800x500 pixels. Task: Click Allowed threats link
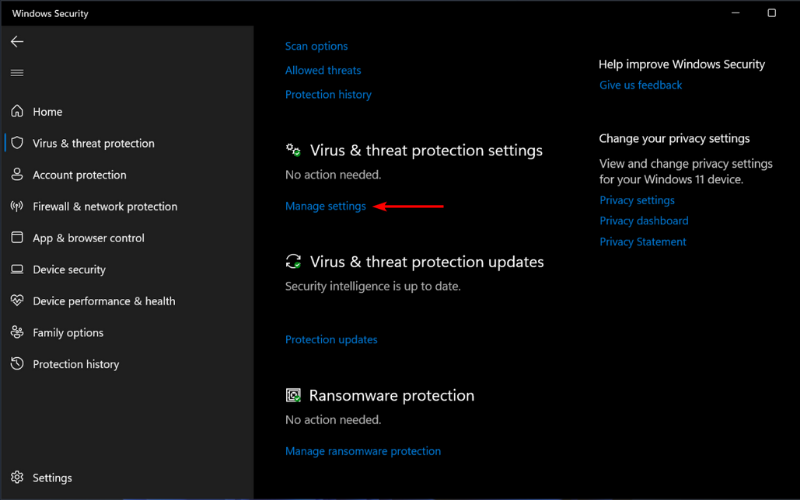pos(323,70)
